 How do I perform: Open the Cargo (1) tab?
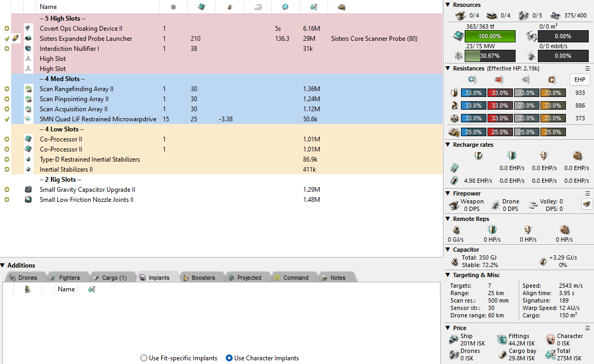[110, 278]
